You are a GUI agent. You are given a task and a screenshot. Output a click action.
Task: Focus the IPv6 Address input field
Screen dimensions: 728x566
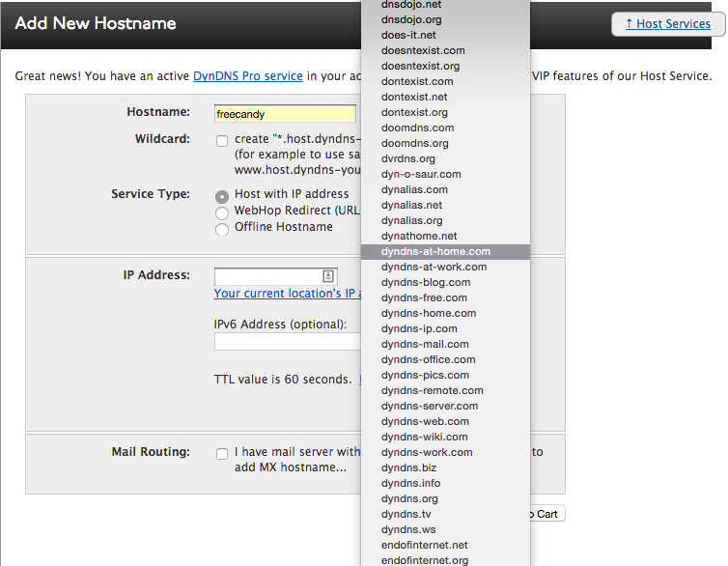(287, 342)
